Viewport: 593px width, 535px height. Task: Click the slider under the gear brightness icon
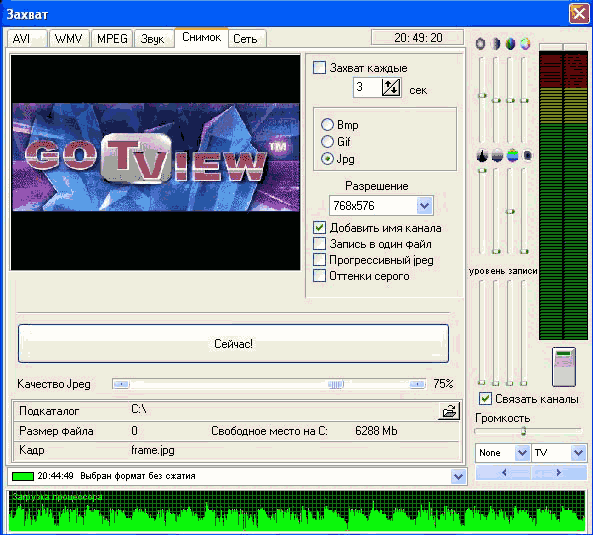482,100
